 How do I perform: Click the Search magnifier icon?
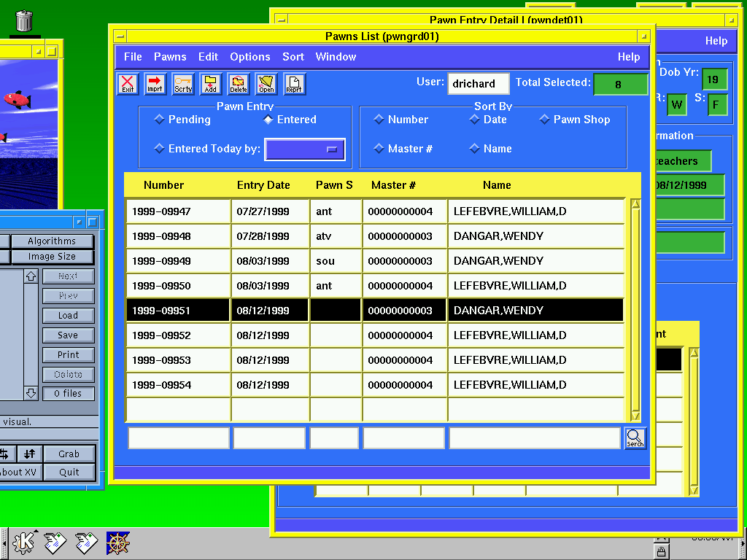coord(635,437)
